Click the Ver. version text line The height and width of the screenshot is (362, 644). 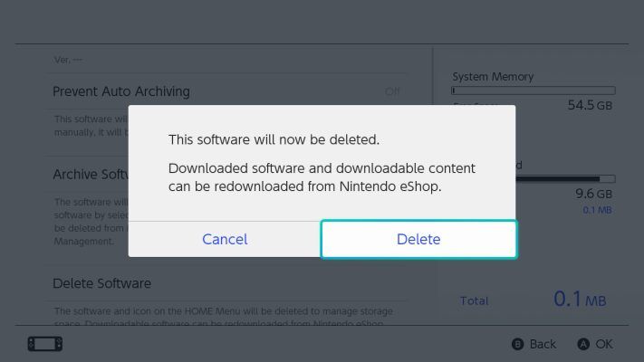[68, 60]
